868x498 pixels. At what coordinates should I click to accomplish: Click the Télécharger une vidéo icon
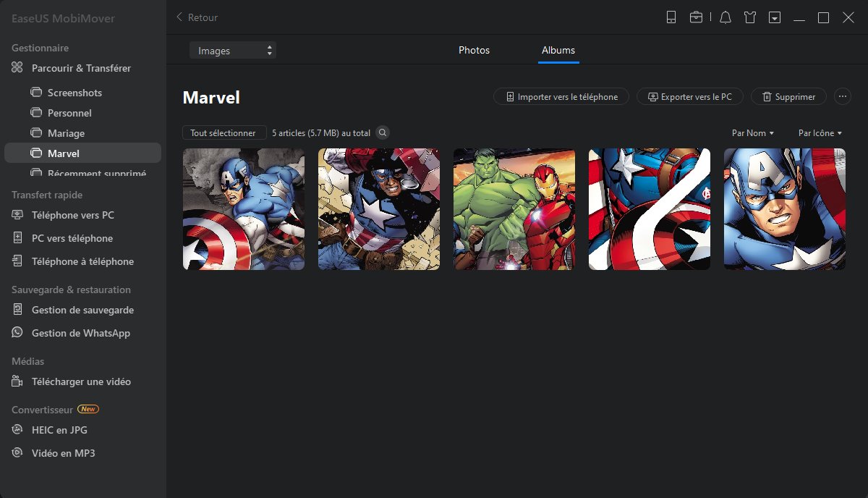(17, 381)
